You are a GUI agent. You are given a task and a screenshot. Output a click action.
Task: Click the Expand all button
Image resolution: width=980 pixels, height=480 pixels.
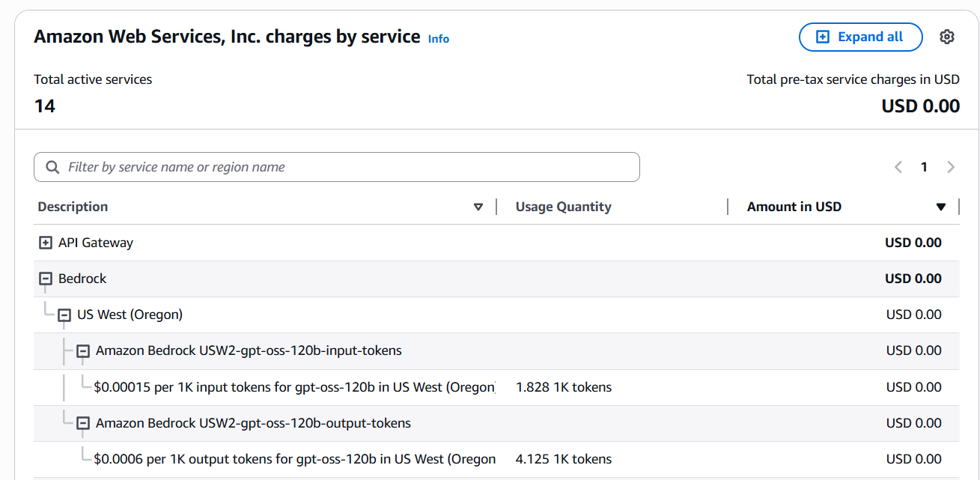point(860,37)
